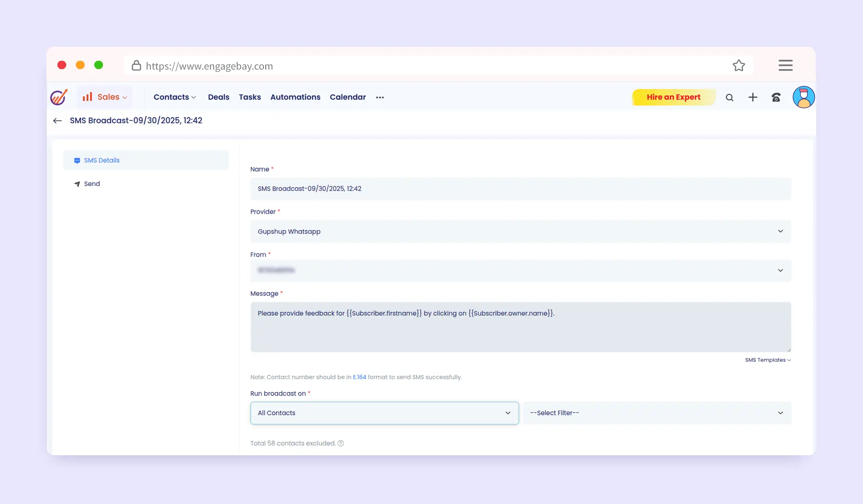Image resolution: width=863 pixels, height=504 pixels.
Task: Open the Provider dropdown showing Gupshup Whatsapp
Action: [520, 231]
